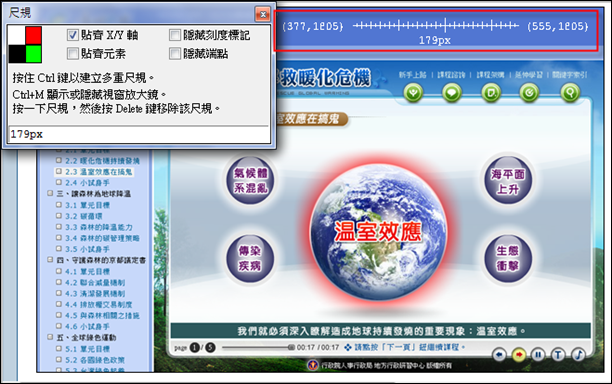The width and height of the screenshot is (612, 384).
Task: Click the 生態衝擊 circle button
Action: click(508, 258)
